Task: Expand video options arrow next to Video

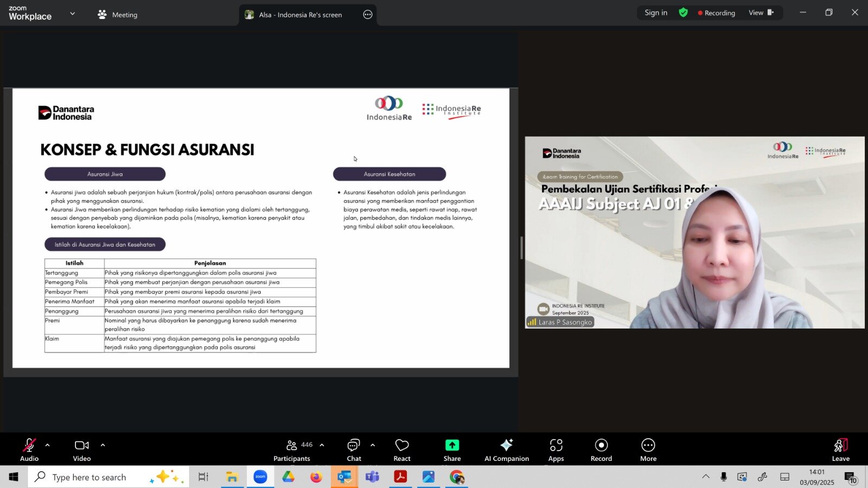Action: pyautogui.click(x=103, y=445)
